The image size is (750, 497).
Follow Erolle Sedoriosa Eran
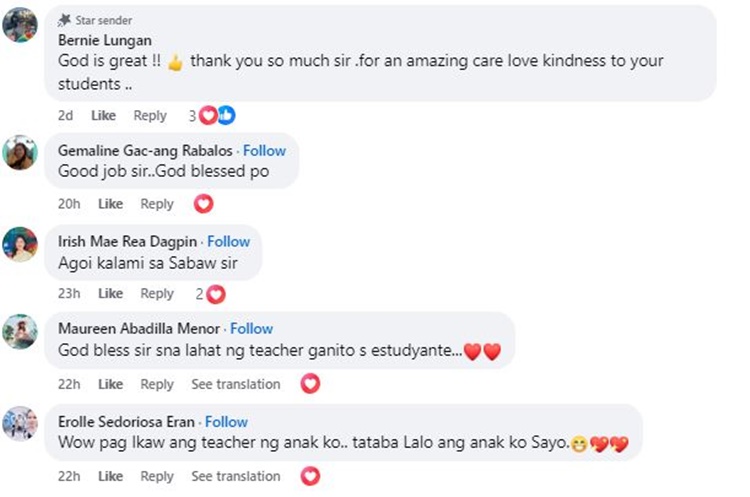(x=226, y=422)
